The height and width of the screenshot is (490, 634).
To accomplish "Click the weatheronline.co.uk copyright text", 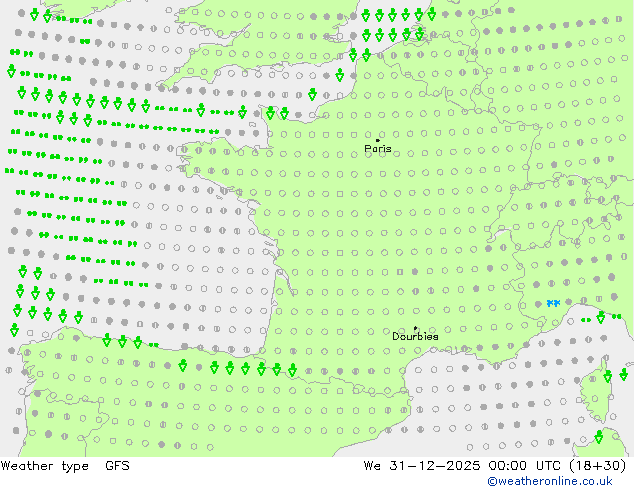I will coord(550,481).
